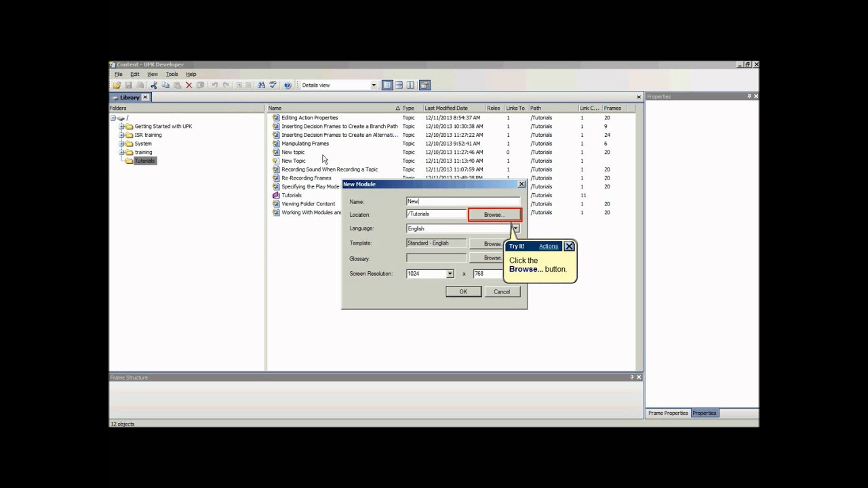Click the Paste toolbar icon
Screen dimensions: 868x488
177,85
